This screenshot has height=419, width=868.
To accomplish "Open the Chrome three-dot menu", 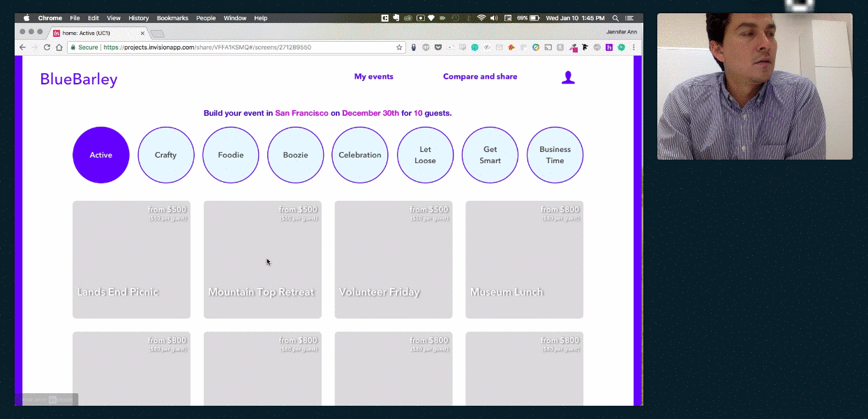I will [634, 47].
